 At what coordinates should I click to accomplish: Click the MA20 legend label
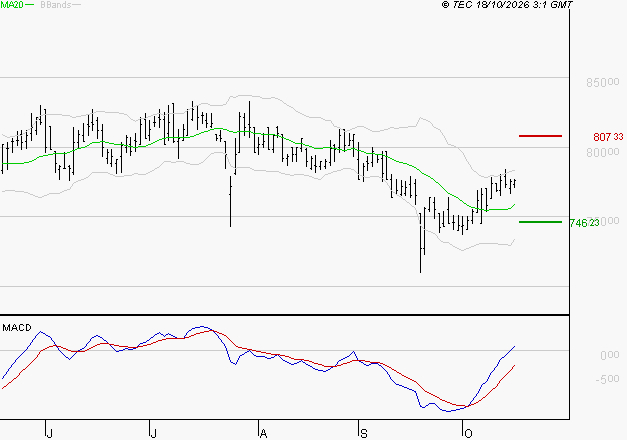(12, 5)
